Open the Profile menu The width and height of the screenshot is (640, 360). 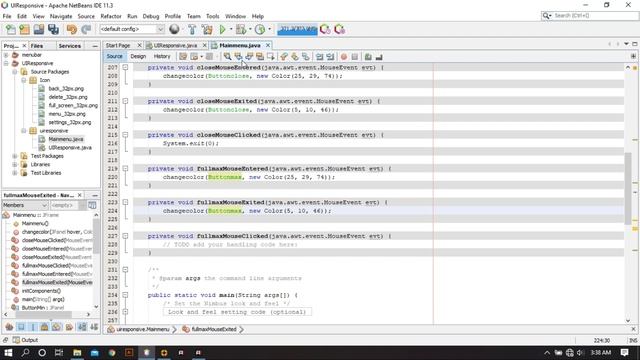pyautogui.click(x=173, y=16)
